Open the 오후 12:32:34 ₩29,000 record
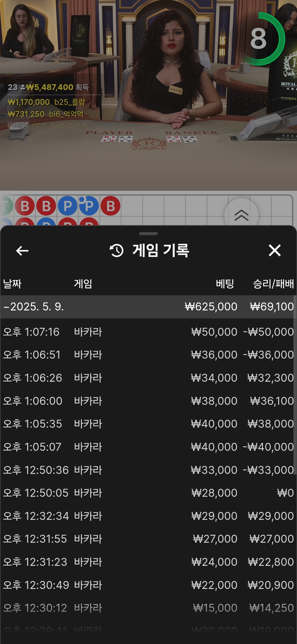The width and height of the screenshot is (297, 644). pos(148,516)
